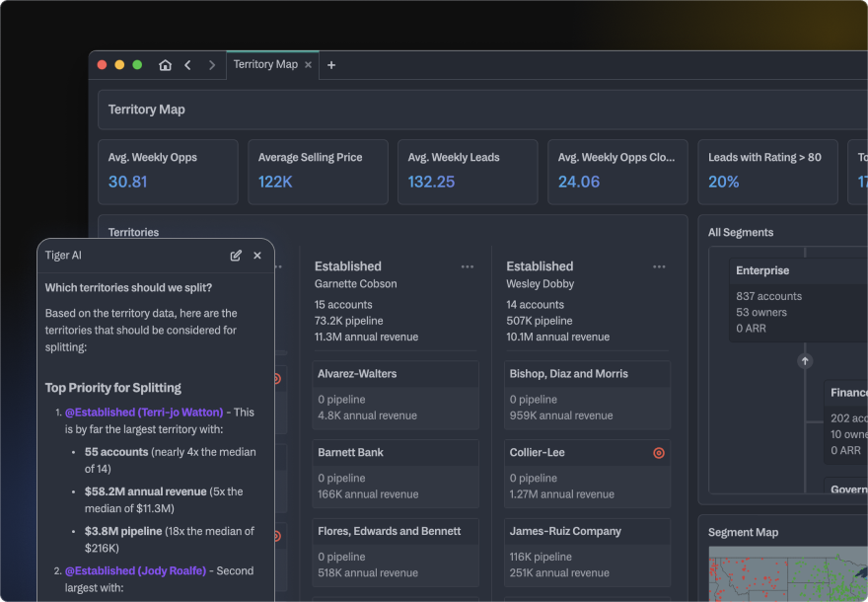Click '15 accounts' under Garnette Cobson
The width and height of the screenshot is (868, 602).
click(x=343, y=305)
